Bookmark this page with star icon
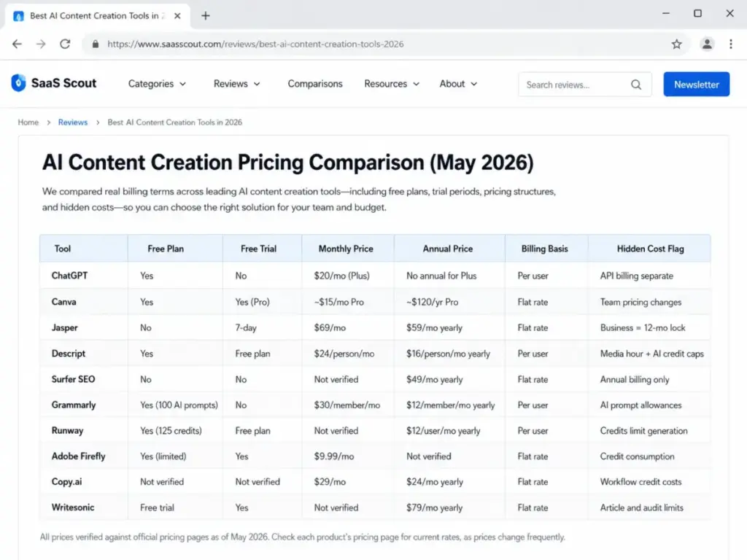This screenshot has width=747, height=560. [676, 44]
